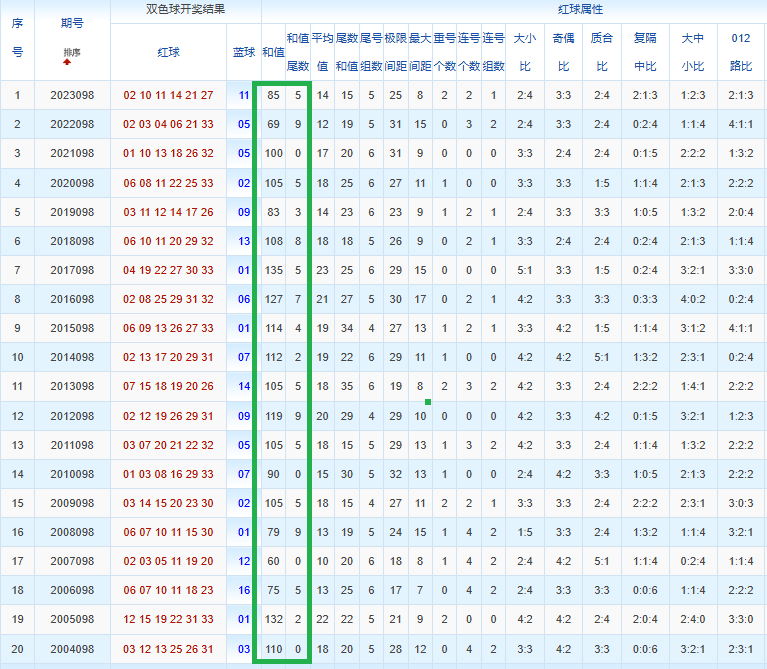Sort by the 期号 column header
The image size is (767, 669).
point(72,23)
